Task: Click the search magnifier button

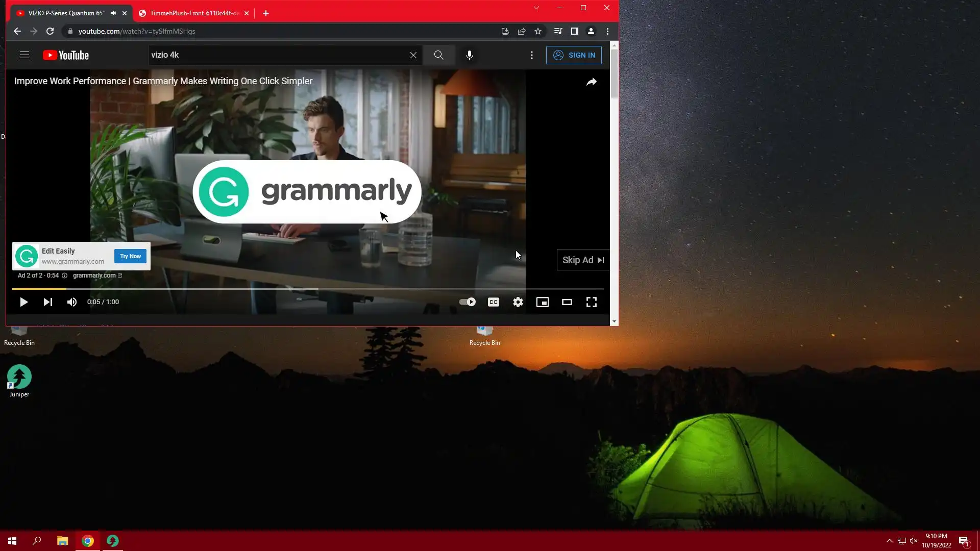Action: (438, 55)
